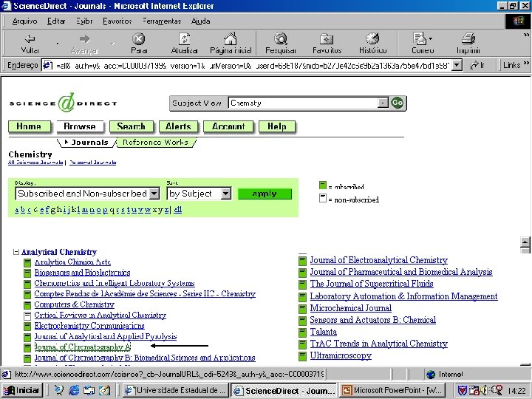Click green icon beside Talanta
The height and width of the screenshot is (399, 532).
[302, 332]
